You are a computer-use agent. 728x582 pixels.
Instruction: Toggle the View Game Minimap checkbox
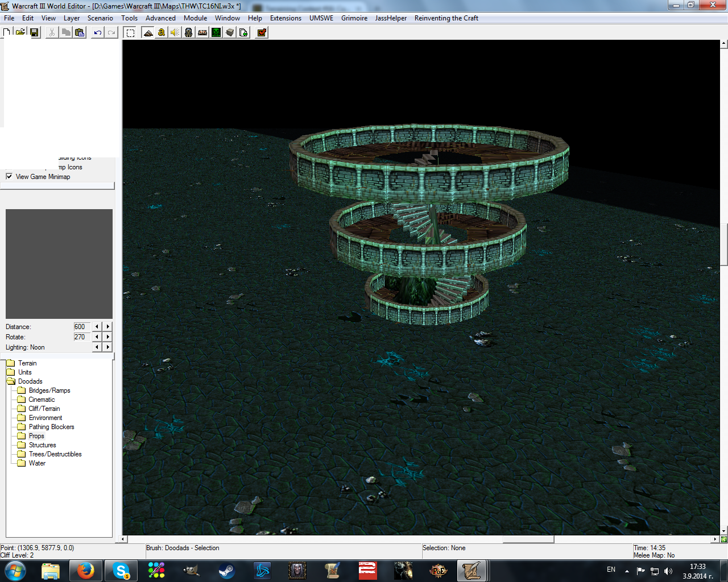(9, 176)
